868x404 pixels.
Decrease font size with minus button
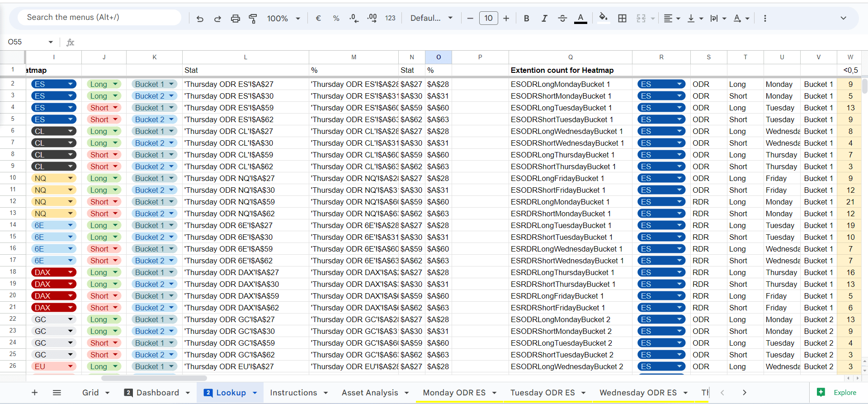coord(470,18)
